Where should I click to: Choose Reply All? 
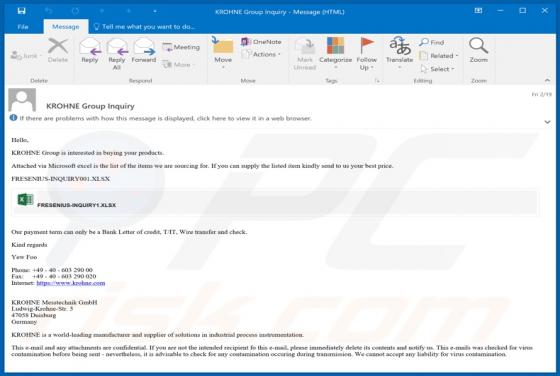click(x=117, y=54)
